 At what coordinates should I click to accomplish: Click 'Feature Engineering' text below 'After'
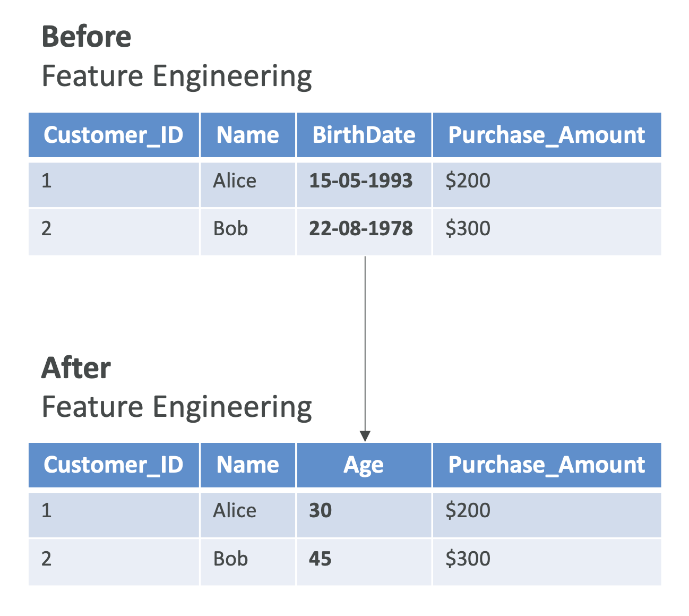(176, 407)
